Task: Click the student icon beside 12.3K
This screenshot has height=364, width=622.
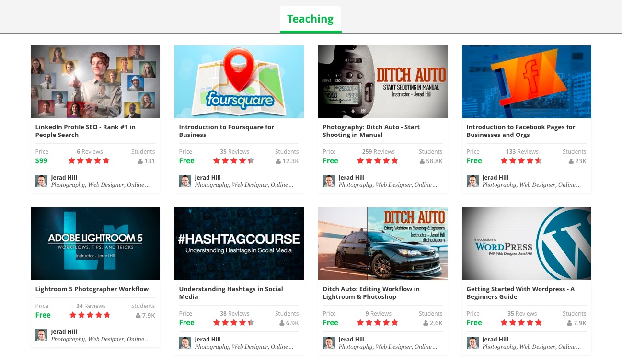Action: tap(278, 161)
